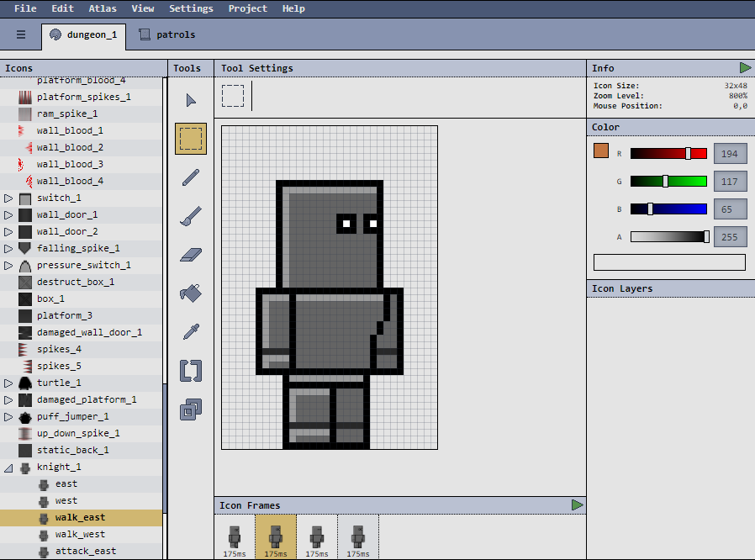Image resolution: width=755 pixels, height=560 pixels.
Task: Select the pencil drawing tool
Action: [x=191, y=177]
